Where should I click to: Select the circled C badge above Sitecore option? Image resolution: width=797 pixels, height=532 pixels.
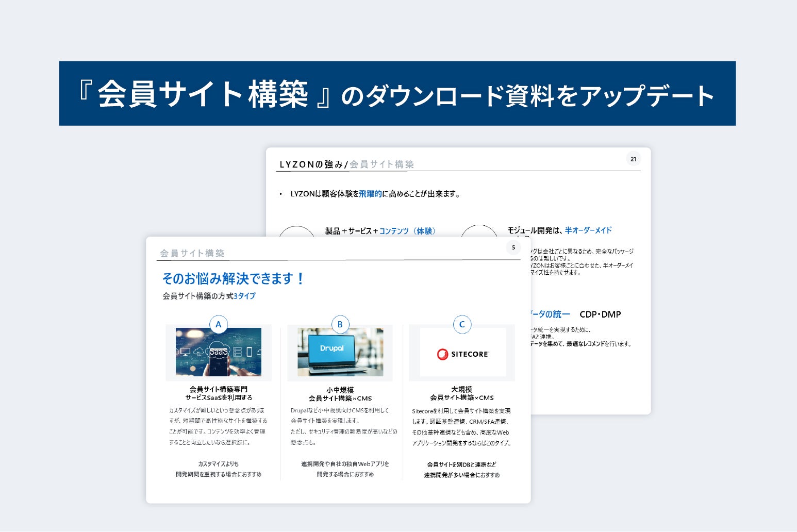coord(461,324)
